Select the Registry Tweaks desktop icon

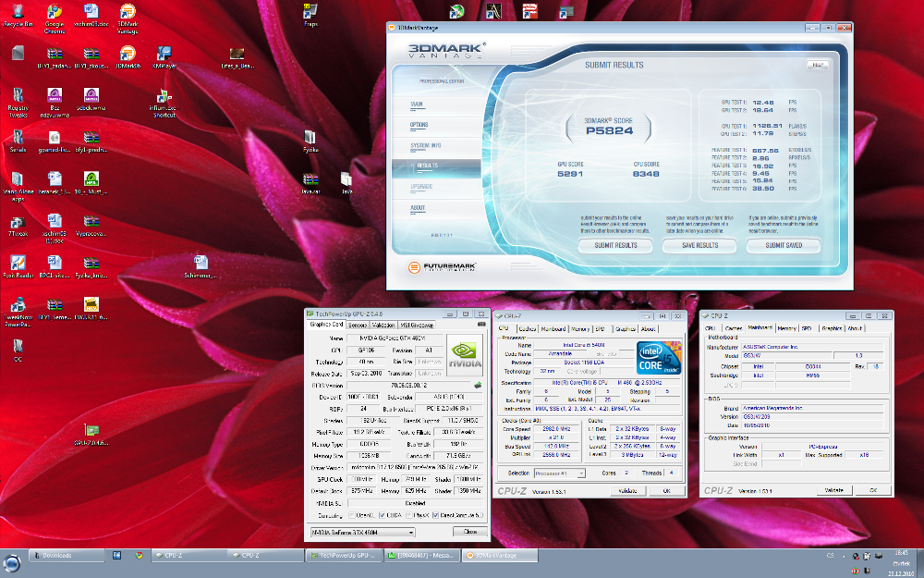click(x=18, y=103)
